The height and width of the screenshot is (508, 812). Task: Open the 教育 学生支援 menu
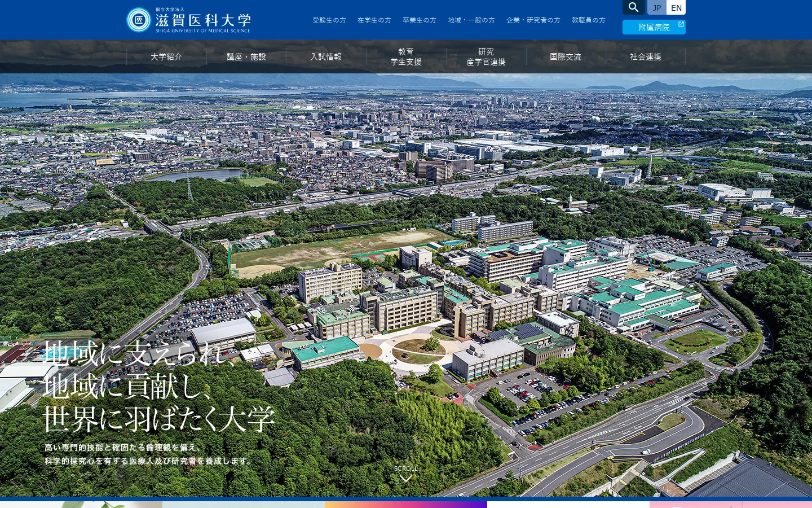[406, 56]
